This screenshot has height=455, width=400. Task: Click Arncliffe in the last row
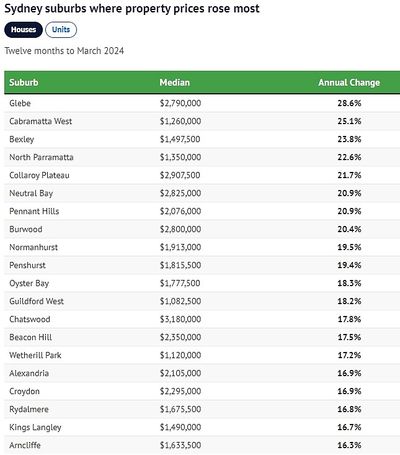pos(25,445)
